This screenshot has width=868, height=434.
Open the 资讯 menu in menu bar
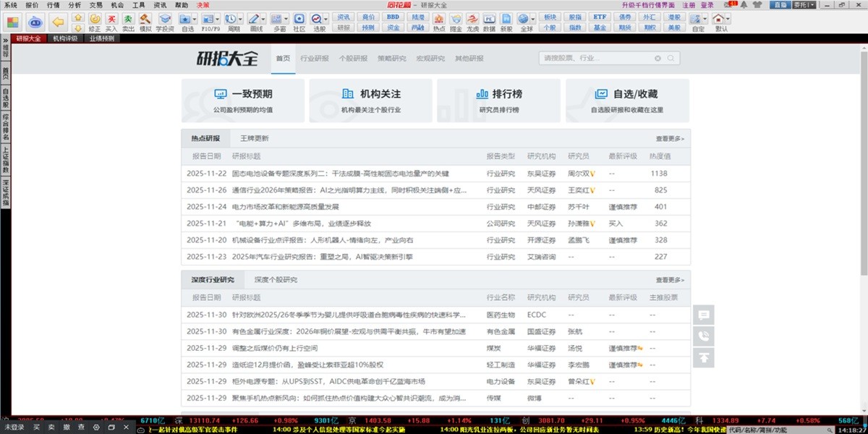(x=160, y=4)
